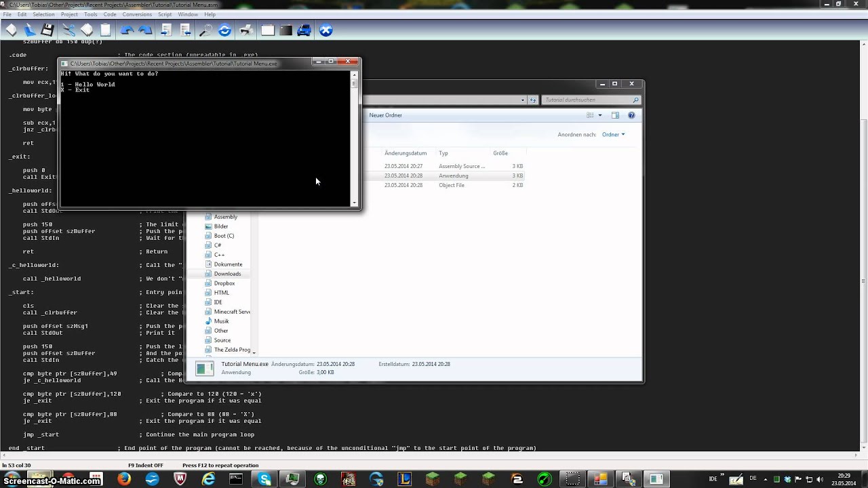868x488 pixels.
Task: Open the Selection menu
Action: (43, 14)
